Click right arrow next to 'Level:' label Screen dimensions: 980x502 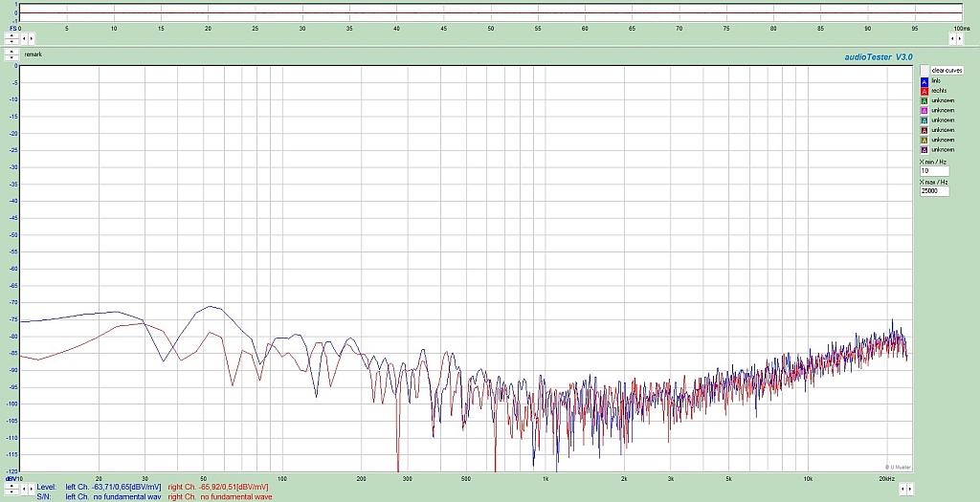click(x=32, y=489)
